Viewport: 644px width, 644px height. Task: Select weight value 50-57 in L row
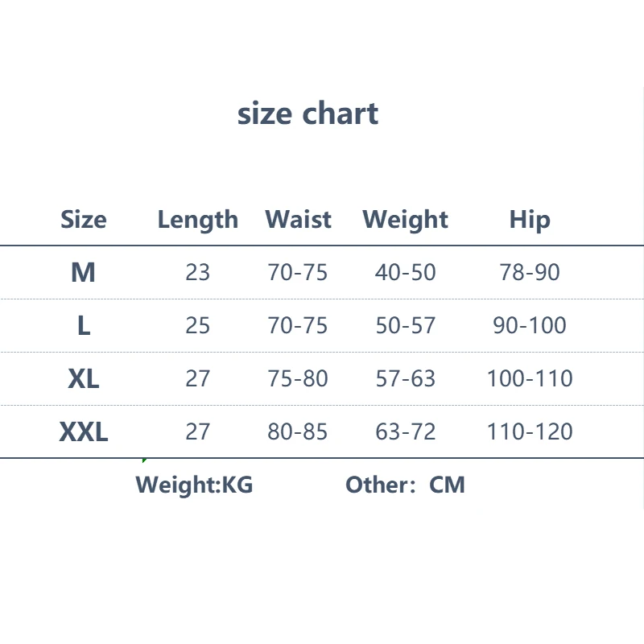coord(405,325)
